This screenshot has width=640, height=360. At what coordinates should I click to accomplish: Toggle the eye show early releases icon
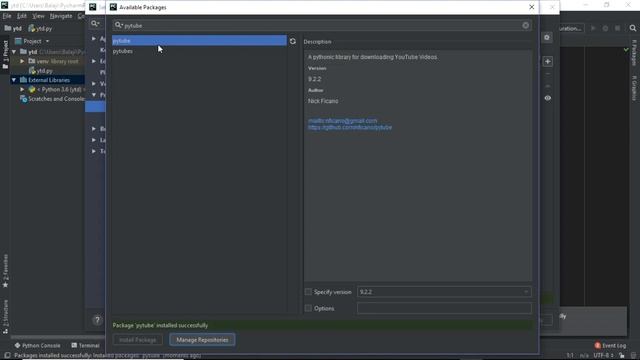(547, 98)
